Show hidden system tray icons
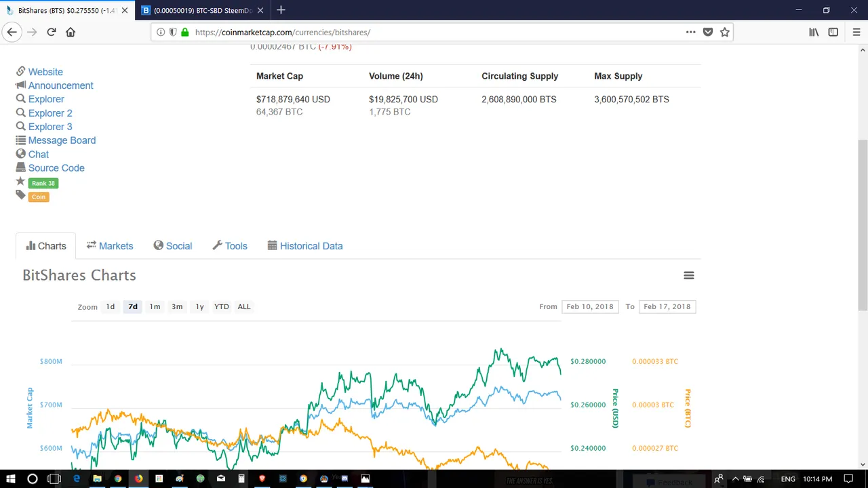The width and height of the screenshot is (868, 488). click(735, 479)
